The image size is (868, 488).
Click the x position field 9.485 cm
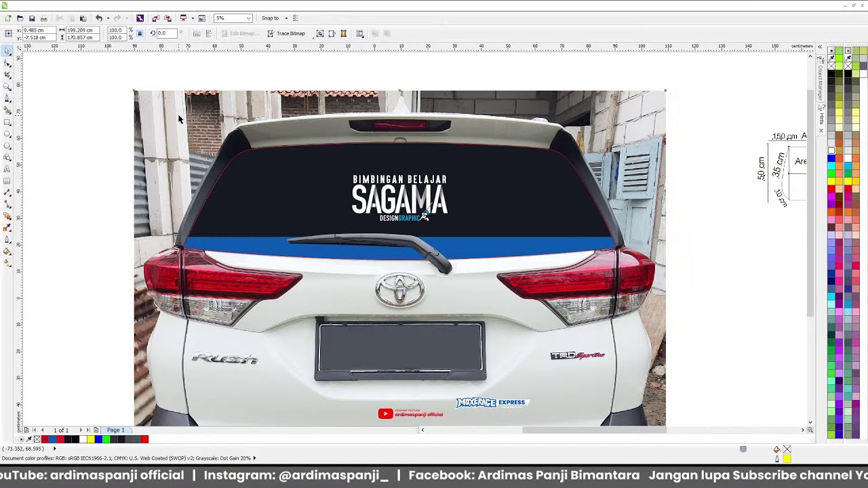pos(39,30)
